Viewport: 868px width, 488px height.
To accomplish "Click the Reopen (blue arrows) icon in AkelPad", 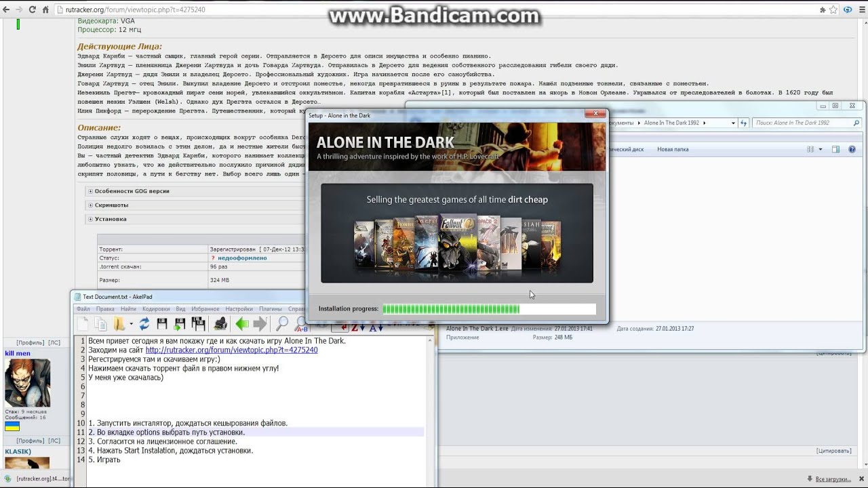I will pos(144,324).
